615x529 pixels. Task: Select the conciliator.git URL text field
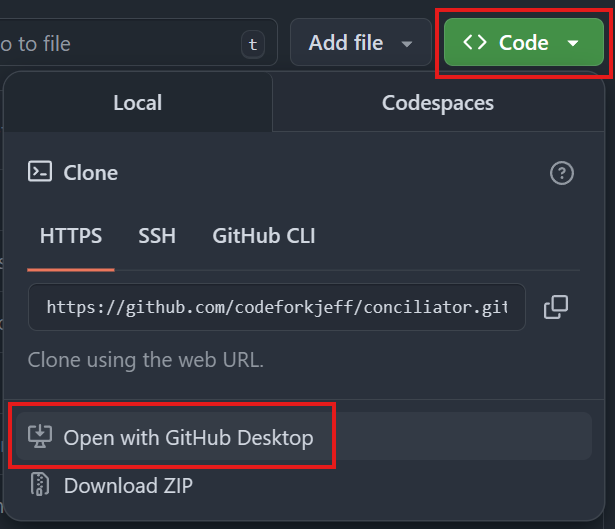(277, 307)
